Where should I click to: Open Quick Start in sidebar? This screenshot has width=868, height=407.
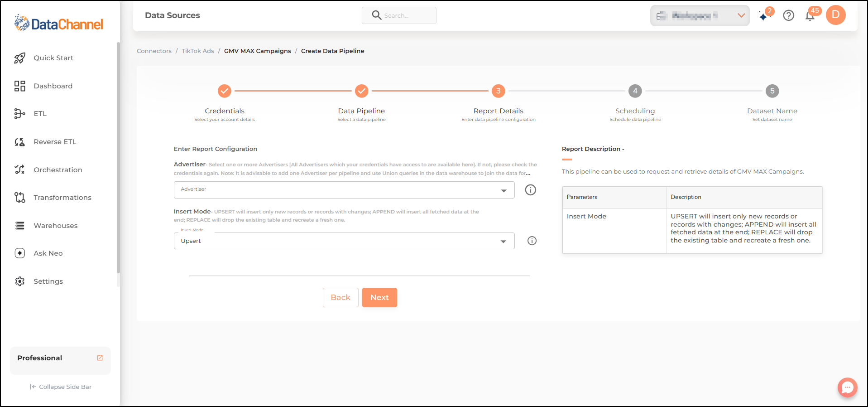pos(53,58)
